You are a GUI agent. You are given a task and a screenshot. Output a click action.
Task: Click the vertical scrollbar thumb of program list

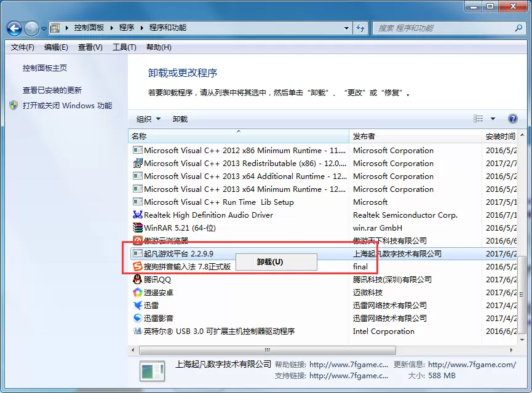click(522, 294)
